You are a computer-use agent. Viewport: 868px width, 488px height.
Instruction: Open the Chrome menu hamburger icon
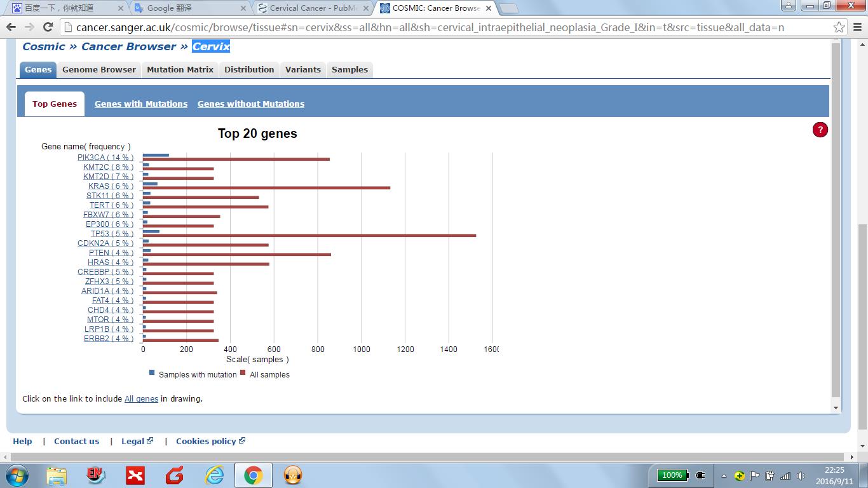856,27
